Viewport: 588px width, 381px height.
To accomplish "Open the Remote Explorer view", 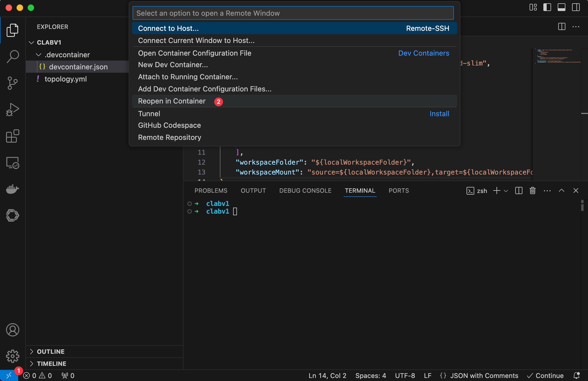I will pyautogui.click(x=12, y=163).
